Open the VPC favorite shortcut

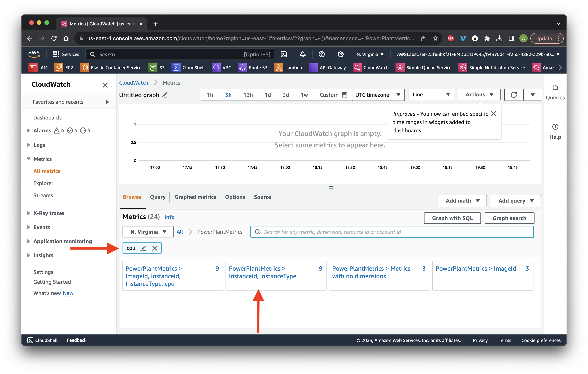pos(222,68)
